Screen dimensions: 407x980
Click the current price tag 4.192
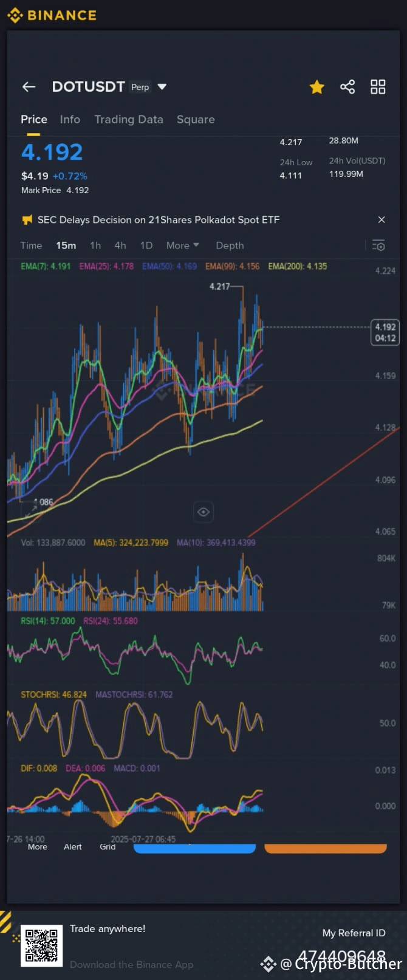[x=385, y=332]
